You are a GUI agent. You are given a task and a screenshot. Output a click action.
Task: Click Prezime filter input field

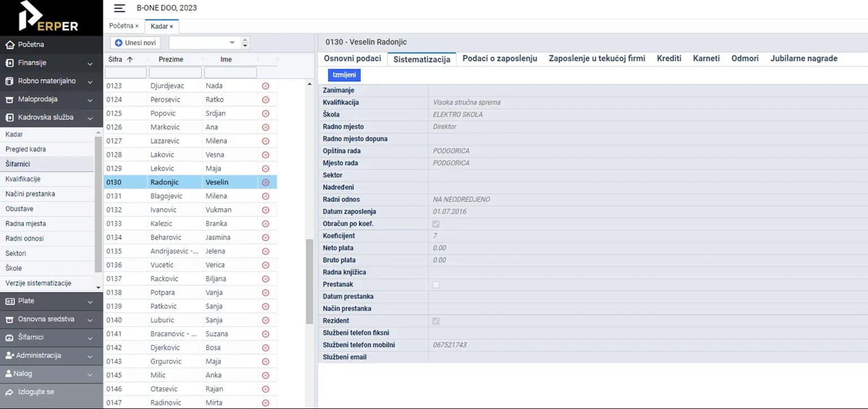175,72
